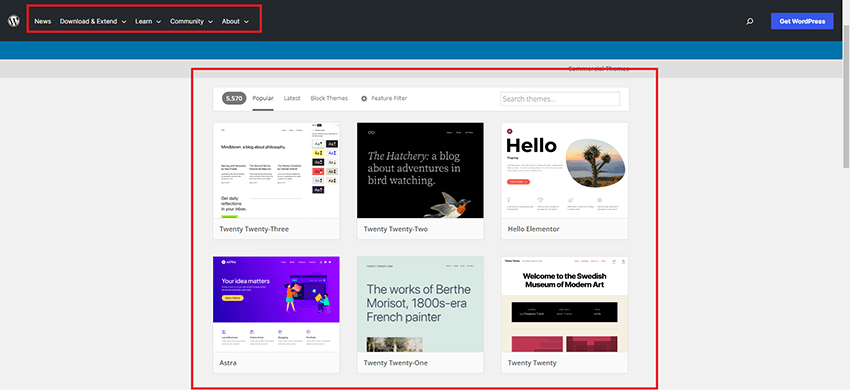Expand the Community dropdown menu
Screen dimensions: 850x390
click(191, 22)
